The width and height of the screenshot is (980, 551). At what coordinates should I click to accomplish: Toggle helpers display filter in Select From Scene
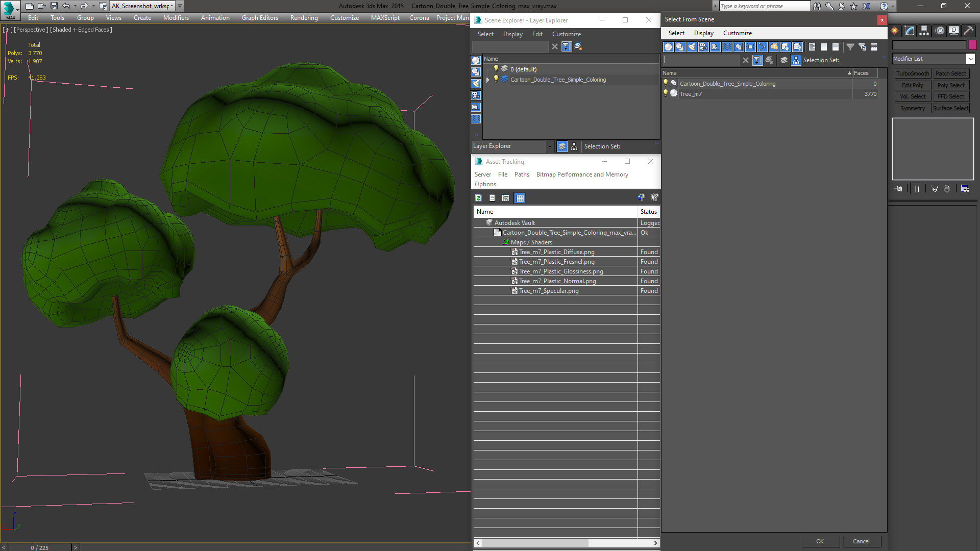(715, 47)
